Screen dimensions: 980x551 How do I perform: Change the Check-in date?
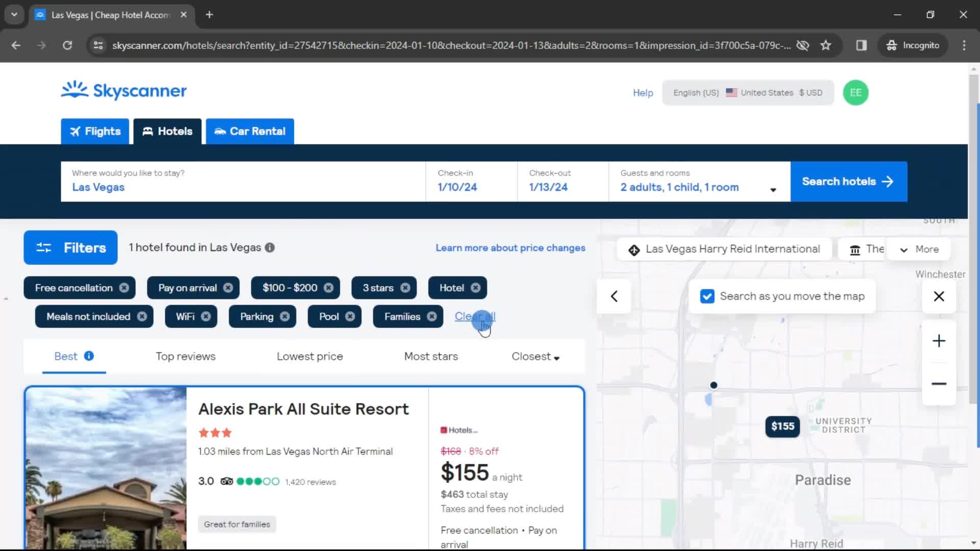(x=472, y=182)
